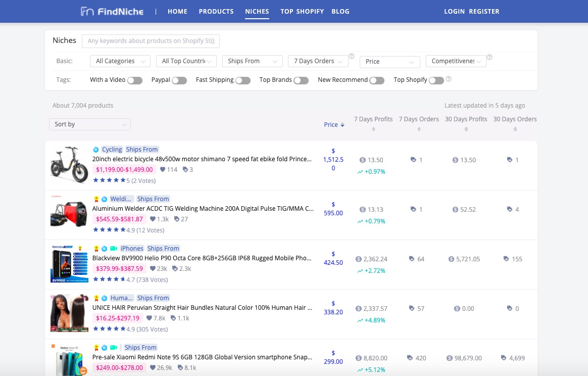Click the FindNiche logo

point(112,11)
